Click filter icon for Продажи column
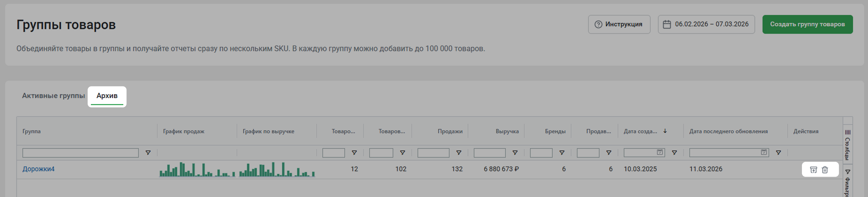Screen dimensions: 868x197 coord(459,153)
